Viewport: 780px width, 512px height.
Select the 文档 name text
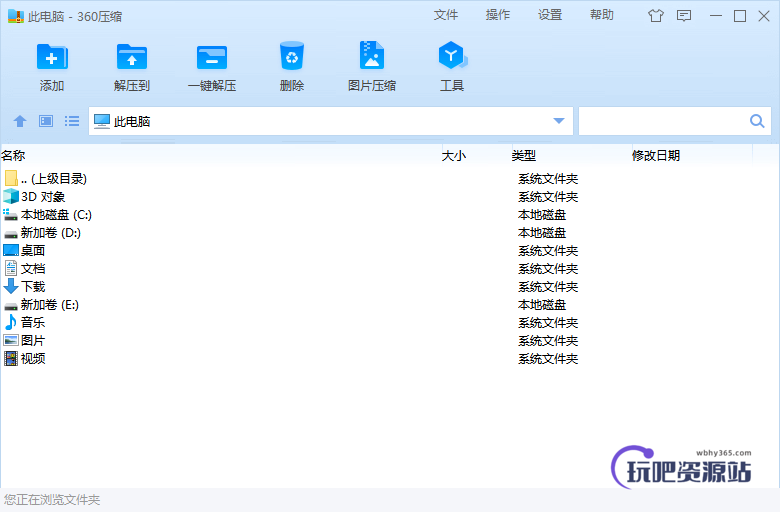click(x=33, y=269)
